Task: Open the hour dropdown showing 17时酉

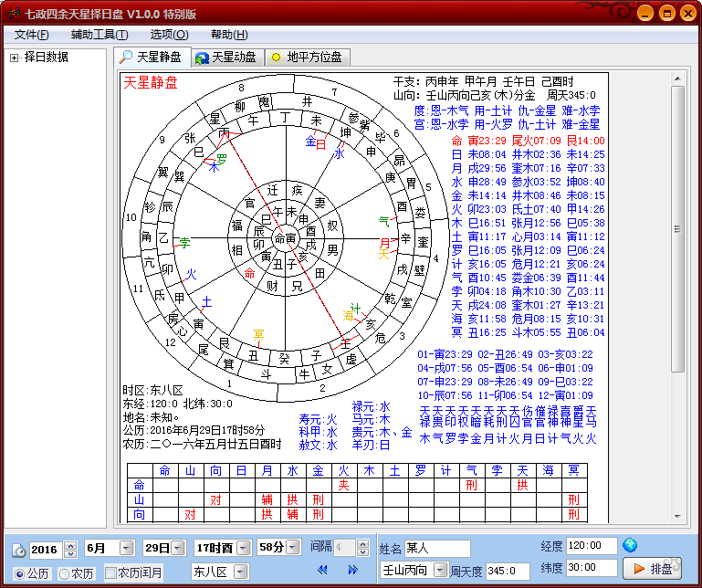Action: pos(243,548)
